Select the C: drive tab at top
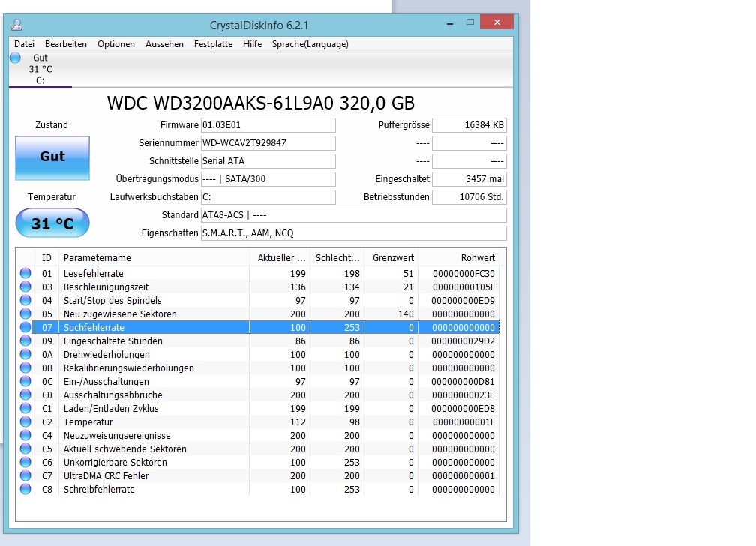 point(40,69)
